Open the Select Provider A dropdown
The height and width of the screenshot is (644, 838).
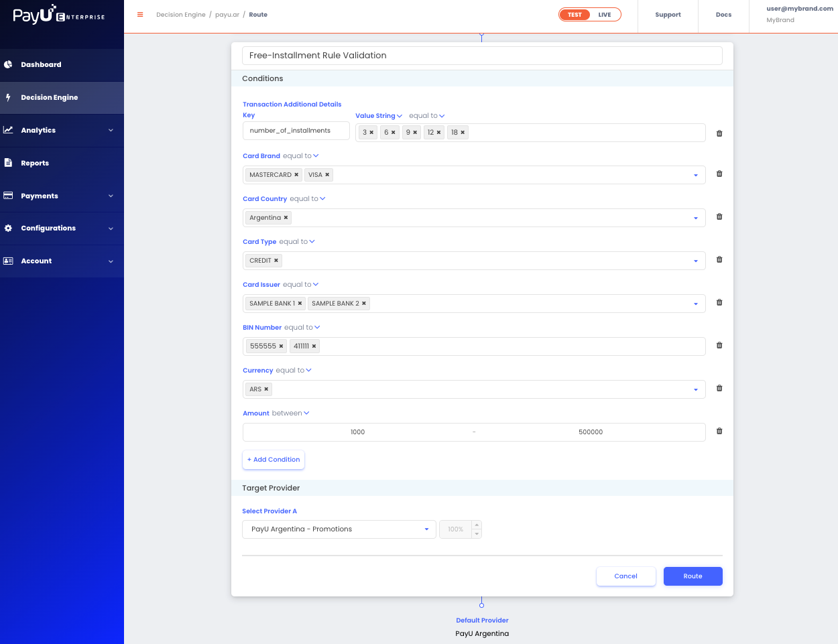tap(339, 529)
